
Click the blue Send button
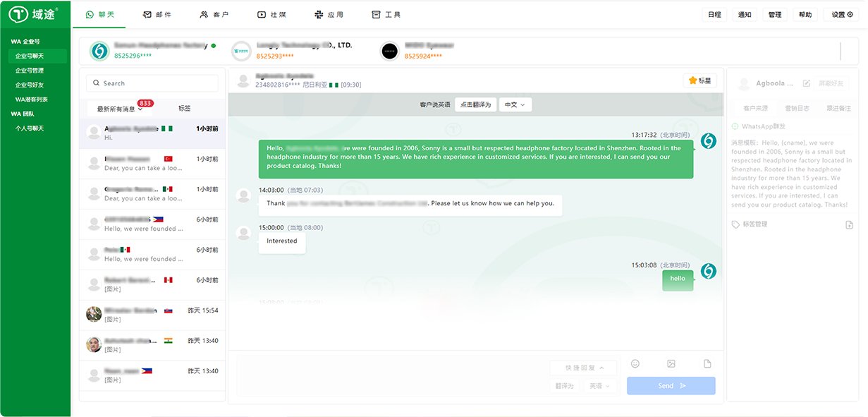tap(671, 386)
